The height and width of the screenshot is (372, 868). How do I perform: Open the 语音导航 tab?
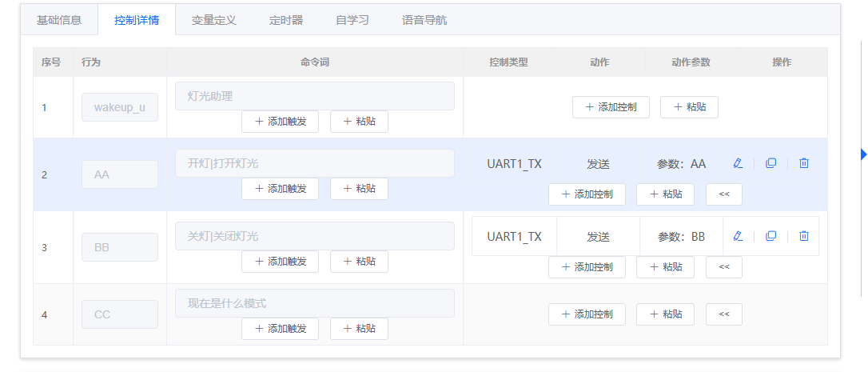[424, 20]
